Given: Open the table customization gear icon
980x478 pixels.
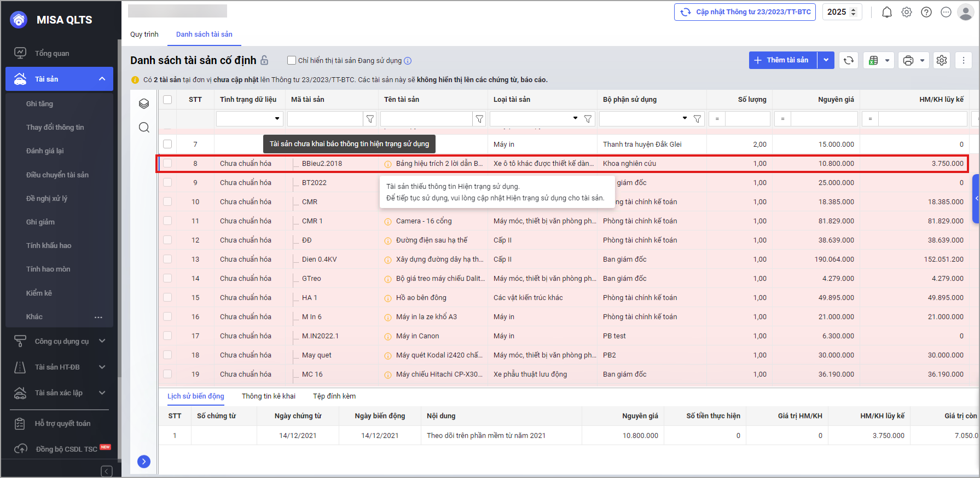Looking at the screenshot, I should click(x=942, y=60).
